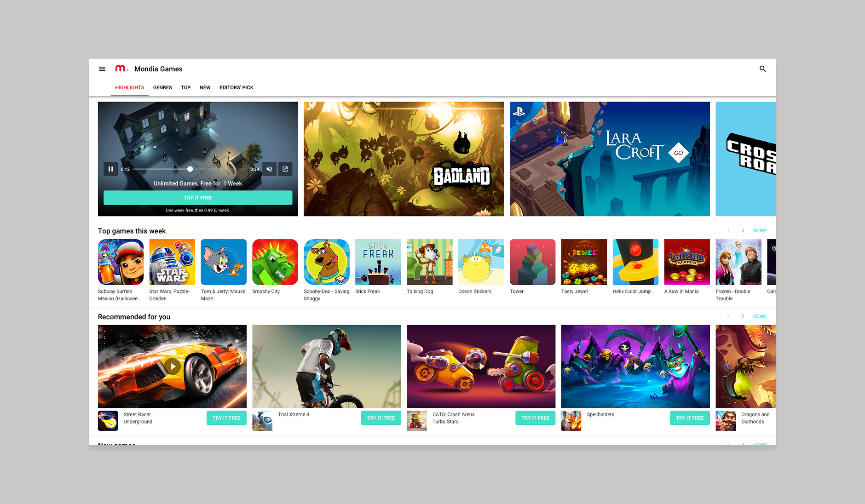Click the Mondia red logo
The height and width of the screenshot is (504, 865).
tap(121, 69)
